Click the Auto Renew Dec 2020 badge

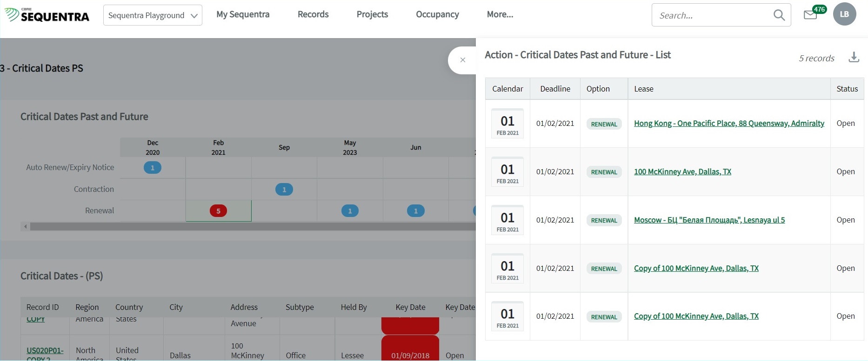153,168
